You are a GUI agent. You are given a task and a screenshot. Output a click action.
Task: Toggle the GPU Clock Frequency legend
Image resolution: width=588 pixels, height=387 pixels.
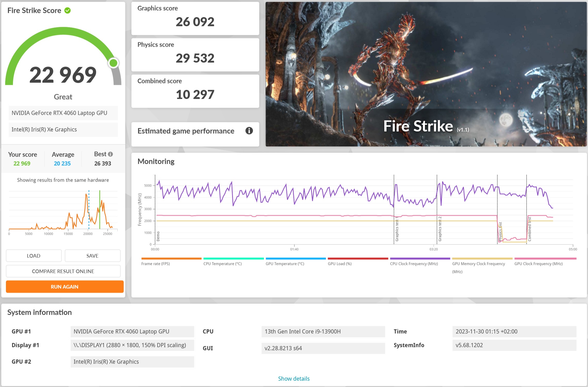[538, 263]
